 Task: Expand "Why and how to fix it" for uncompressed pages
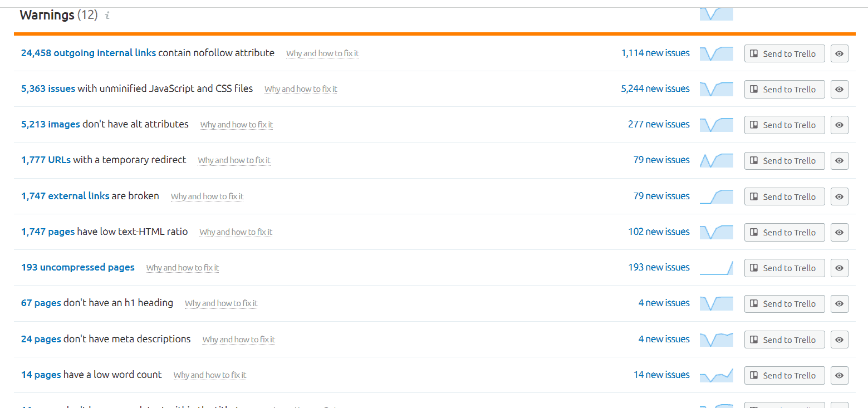click(183, 268)
